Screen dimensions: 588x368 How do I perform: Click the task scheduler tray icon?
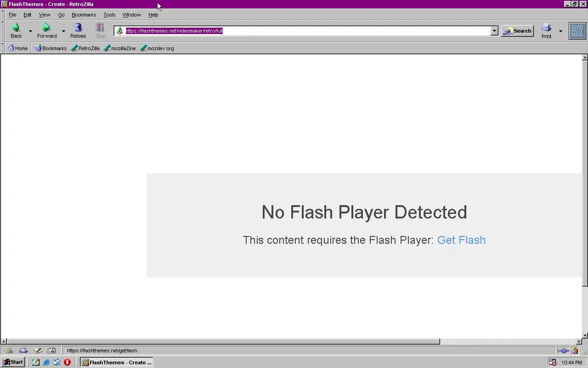tap(553, 362)
